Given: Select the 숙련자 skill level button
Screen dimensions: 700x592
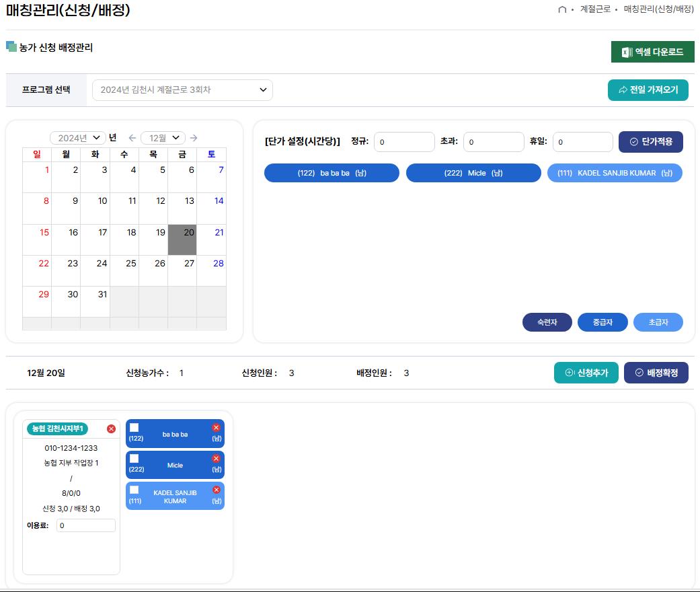Looking at the screenshot, I should [x=547, y=322].
